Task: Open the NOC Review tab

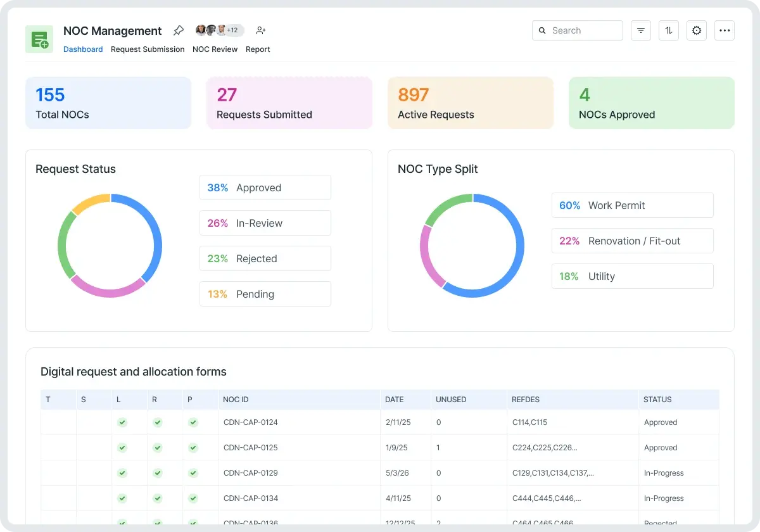Action: [215, 49]
